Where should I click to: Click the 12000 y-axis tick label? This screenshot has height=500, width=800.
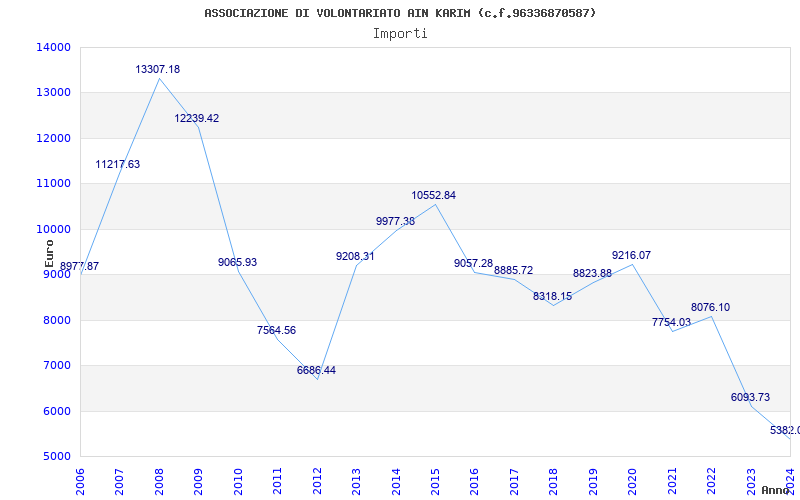pos(54,138)
